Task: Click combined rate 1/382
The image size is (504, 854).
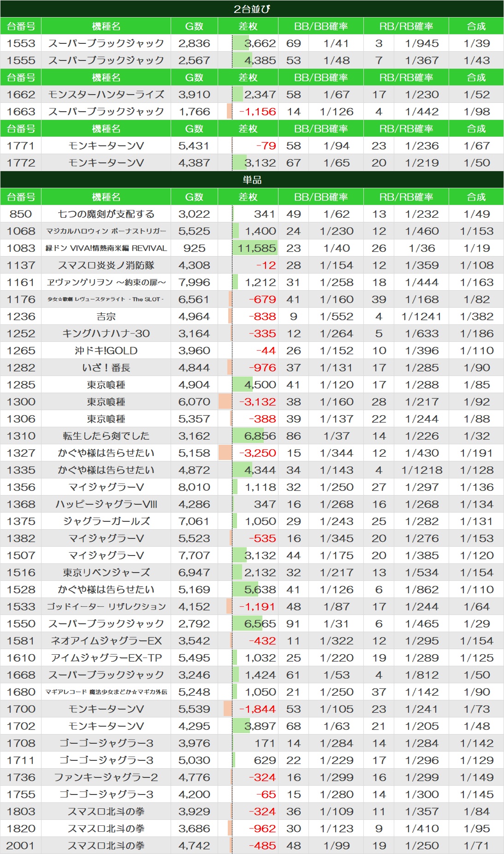Action: tap(476, 317)
